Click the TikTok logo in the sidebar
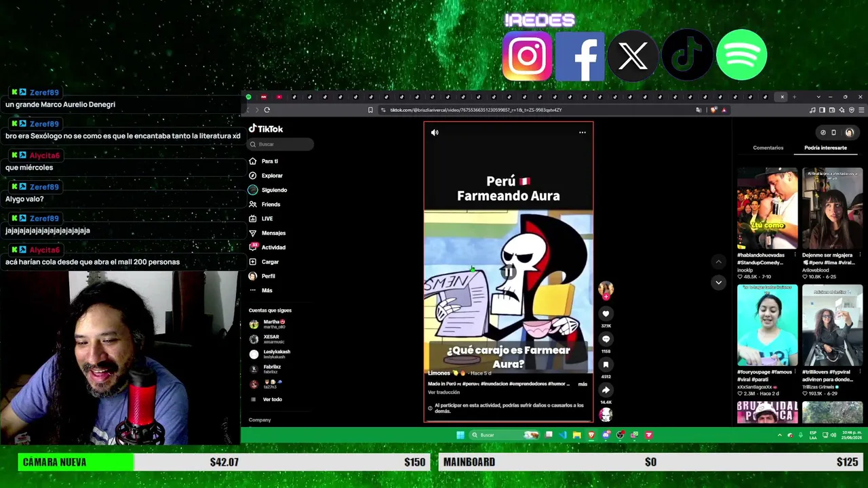 [x=266, y=129]
